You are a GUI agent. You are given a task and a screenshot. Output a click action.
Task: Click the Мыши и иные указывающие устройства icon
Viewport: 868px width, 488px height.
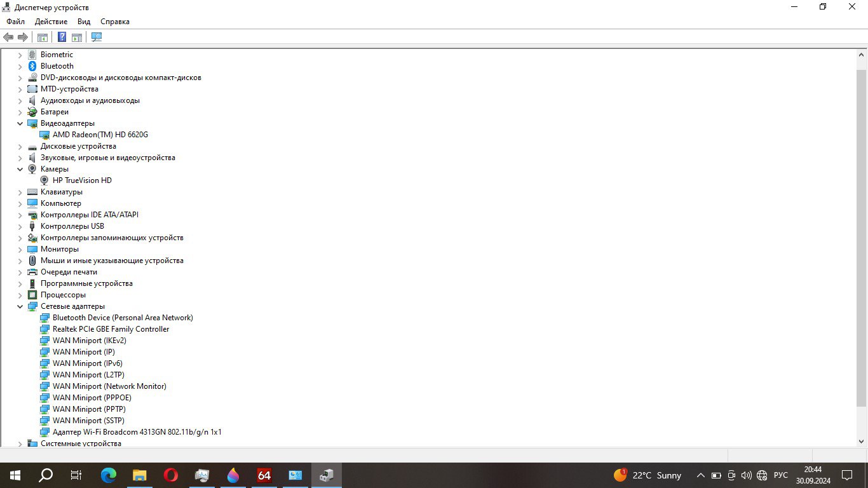coord(32,261)
